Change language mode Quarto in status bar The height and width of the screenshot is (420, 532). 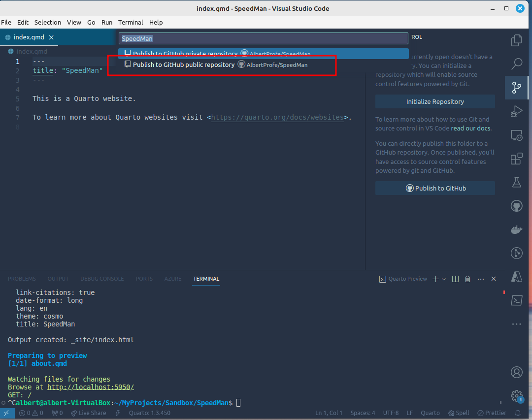[x=430, y=413]
